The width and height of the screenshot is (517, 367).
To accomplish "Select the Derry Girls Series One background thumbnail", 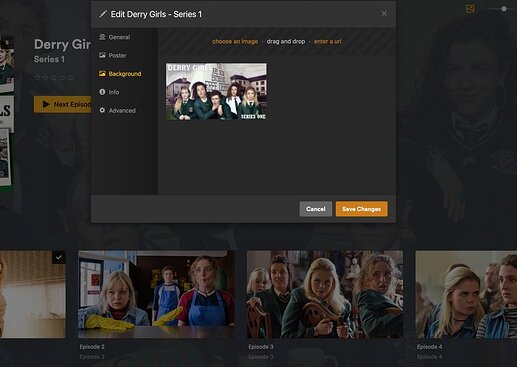I will click(216, 91).
